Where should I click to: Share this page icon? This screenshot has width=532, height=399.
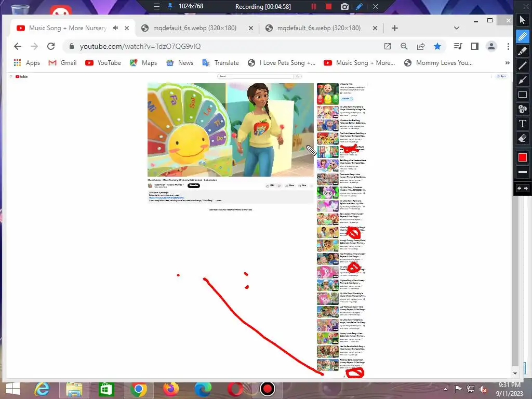[421, 46]
